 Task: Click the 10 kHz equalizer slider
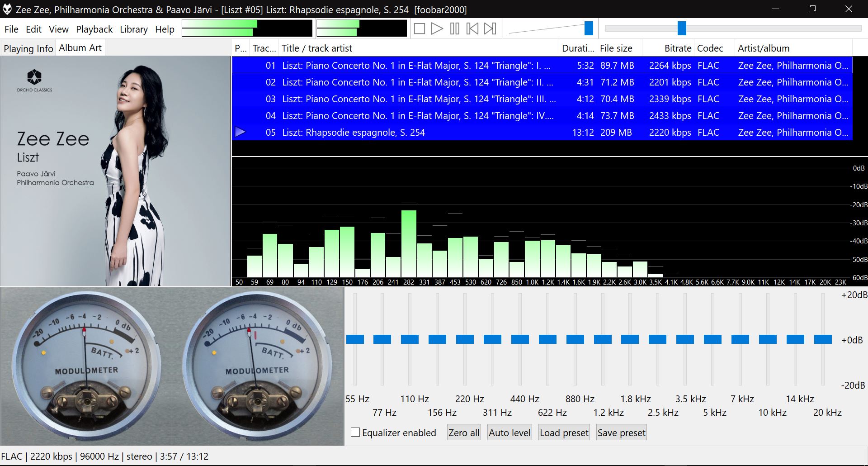coord(768,339)
